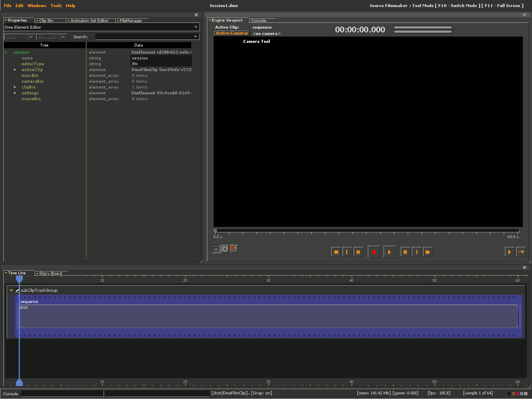Step to previous frame icon
The height and width of the screenshot is (399, 532).
click(x=358, y=252)
